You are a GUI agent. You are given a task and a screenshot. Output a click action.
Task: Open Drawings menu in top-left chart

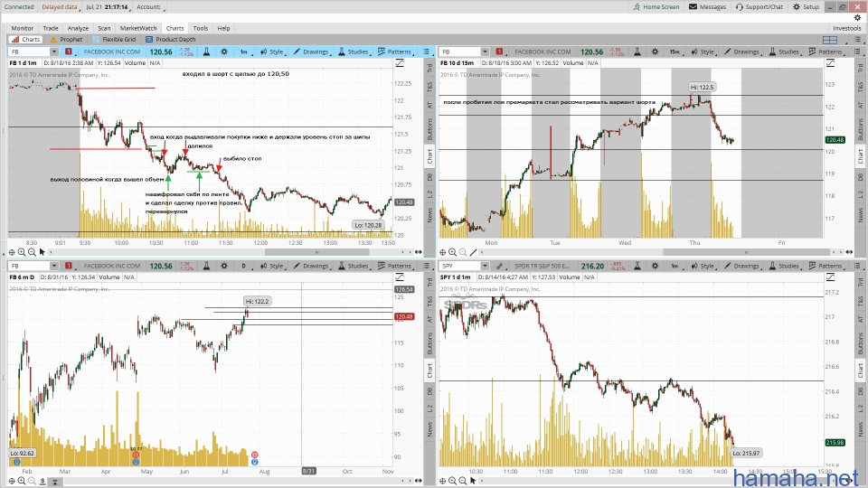311,52
